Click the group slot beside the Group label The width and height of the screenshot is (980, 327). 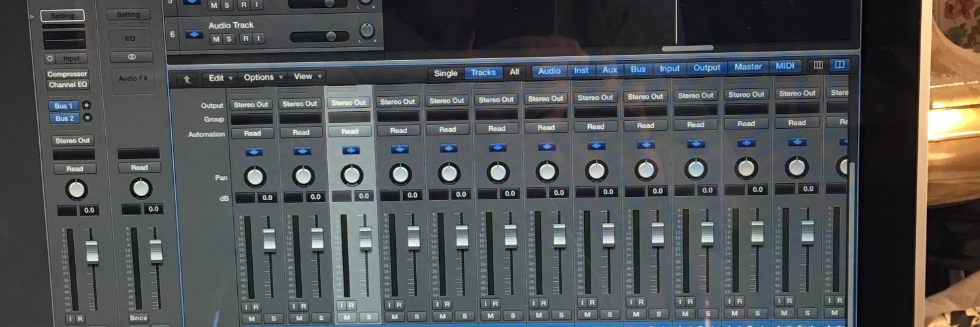pos(252,119)
